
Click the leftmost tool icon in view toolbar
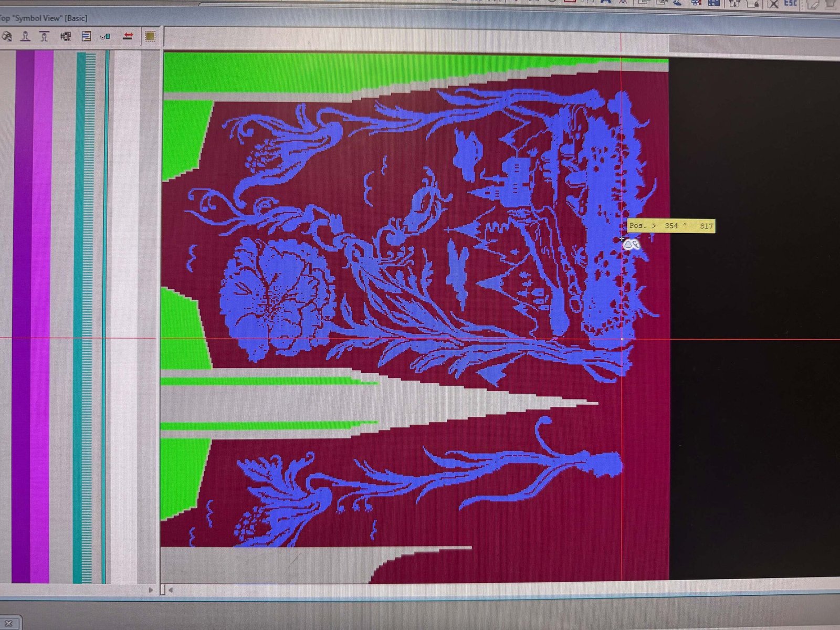click(x=7, y=36)
